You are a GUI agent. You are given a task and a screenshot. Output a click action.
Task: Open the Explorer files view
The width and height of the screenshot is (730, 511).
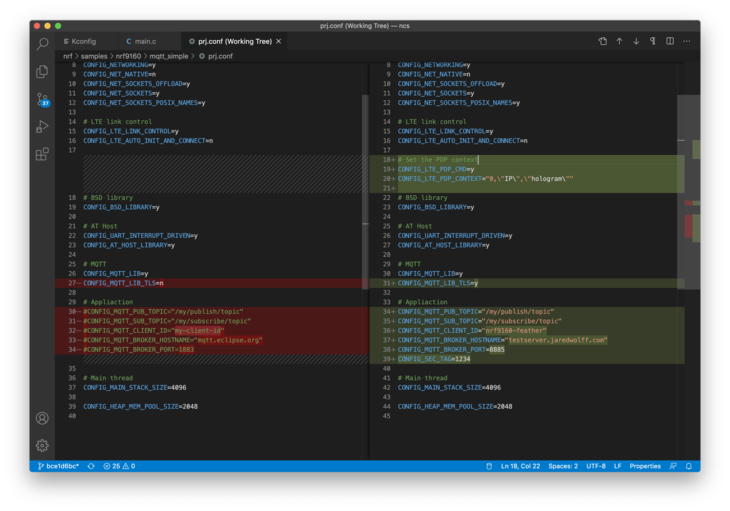pyautogui.click(x=42, y=72)
